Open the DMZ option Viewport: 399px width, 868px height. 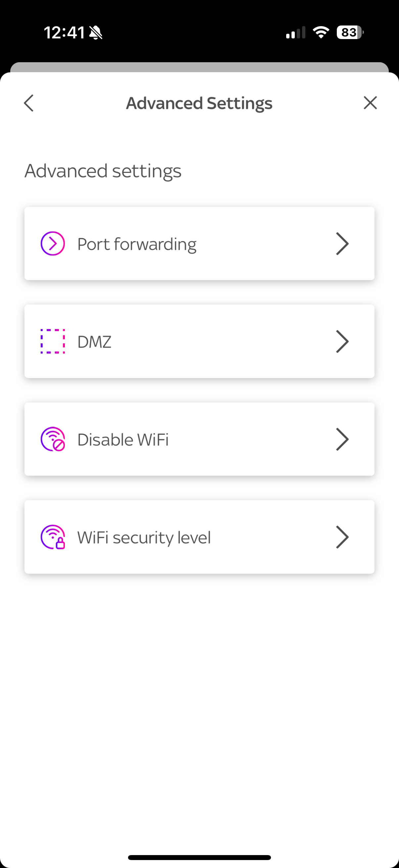pyautogui.click(x=94, y=342)
